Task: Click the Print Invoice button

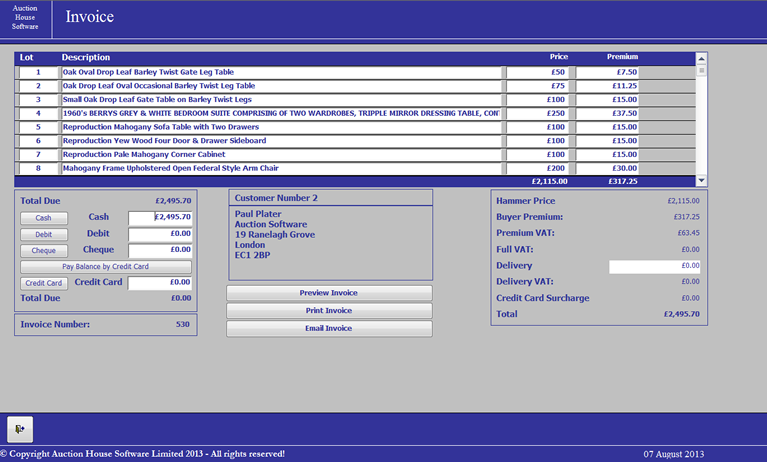Action: point(329,311)
